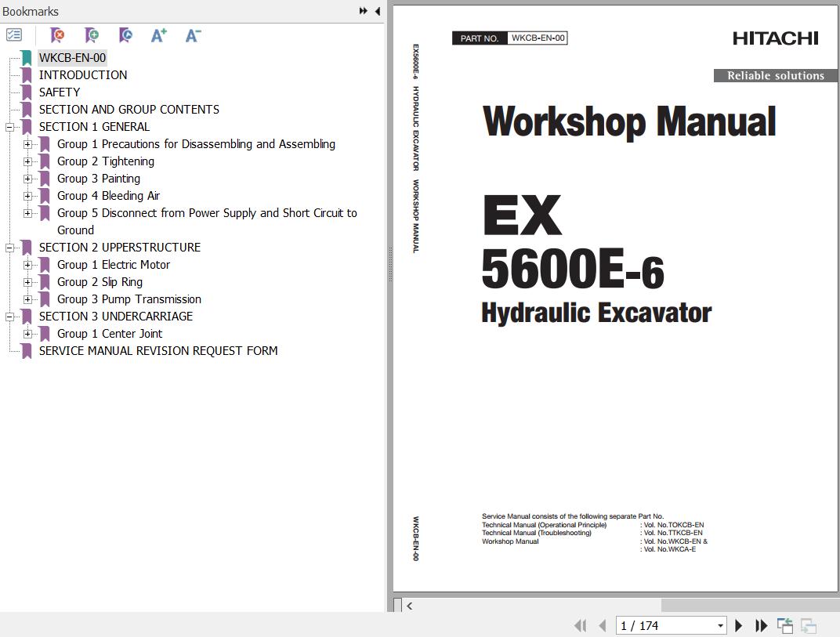Viewport: 840px width, 637px height.
Task: Click the panel splitter grip handle
Action: point(390,264)
